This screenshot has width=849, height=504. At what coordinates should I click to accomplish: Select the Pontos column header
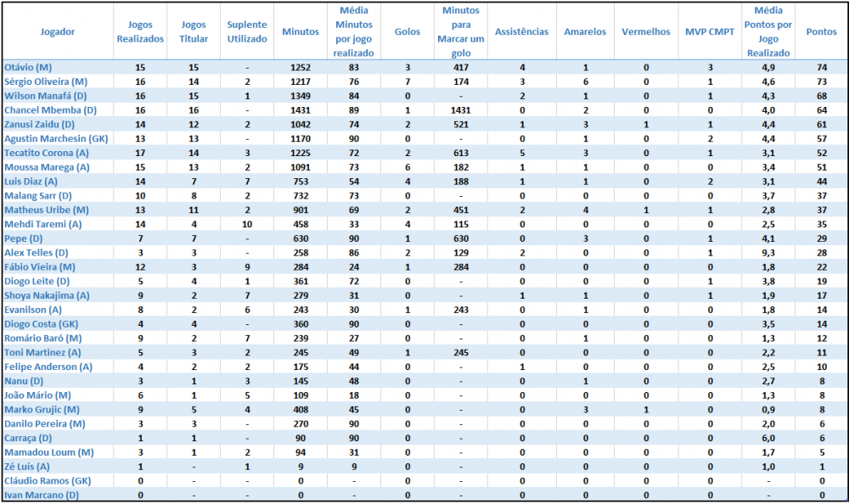[x=821, y=31]
